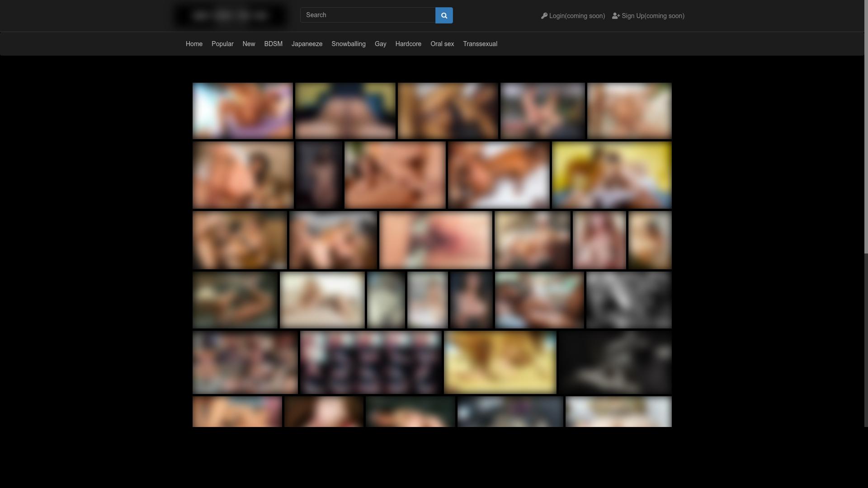Select the Japaneeze navigation item
Image resolution: width=868 pixels, height=488 pixels.
point(307,44)
